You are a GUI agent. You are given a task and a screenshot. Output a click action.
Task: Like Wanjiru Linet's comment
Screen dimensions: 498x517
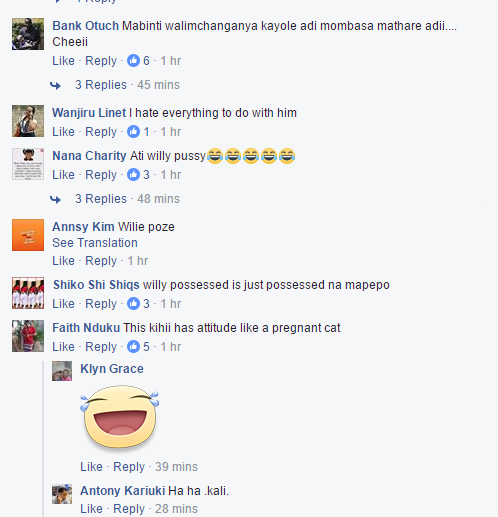[x=63, y=132]
